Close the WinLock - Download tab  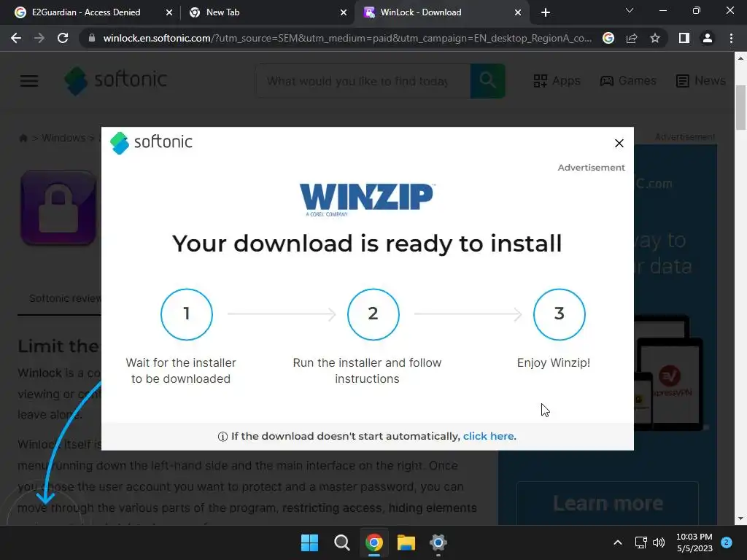(x=518, y=12)
